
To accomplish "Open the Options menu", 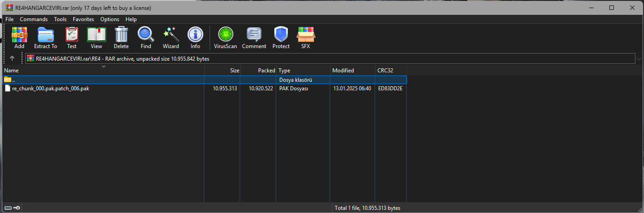I will pos(110,19).
